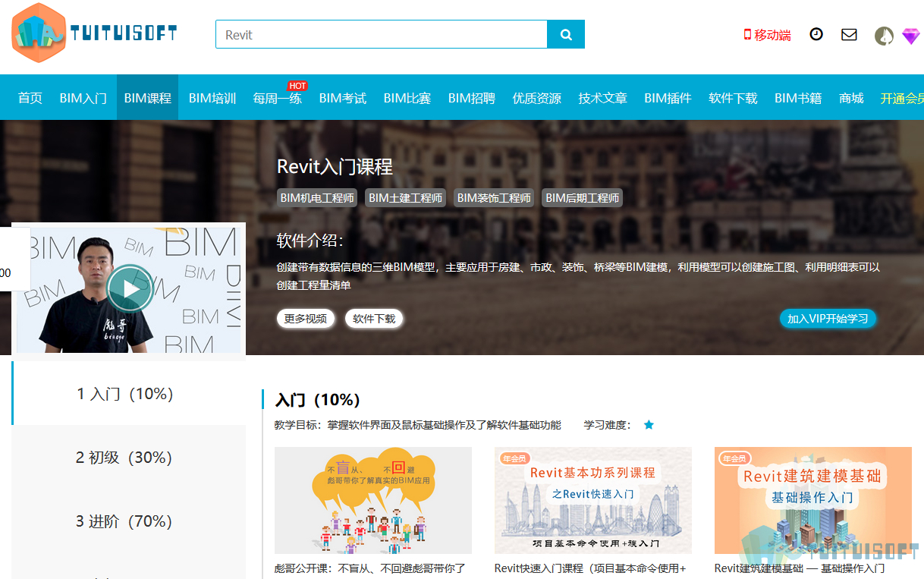Open 彪哥公开课 course thumbnail

(373, 500)
